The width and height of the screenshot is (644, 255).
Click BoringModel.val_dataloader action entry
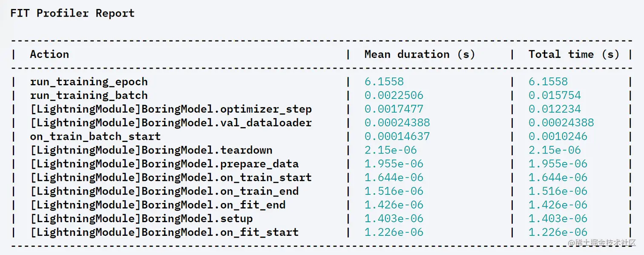[171, 123]
